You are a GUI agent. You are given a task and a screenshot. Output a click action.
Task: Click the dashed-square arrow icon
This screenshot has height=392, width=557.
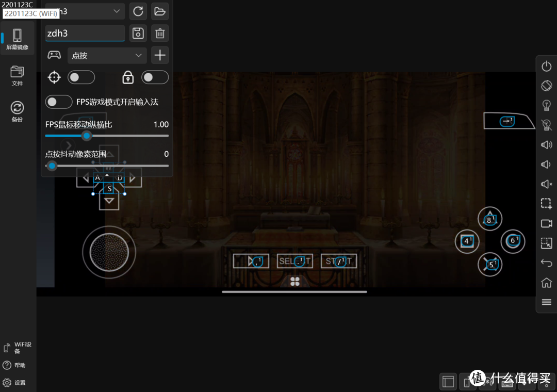546,243
